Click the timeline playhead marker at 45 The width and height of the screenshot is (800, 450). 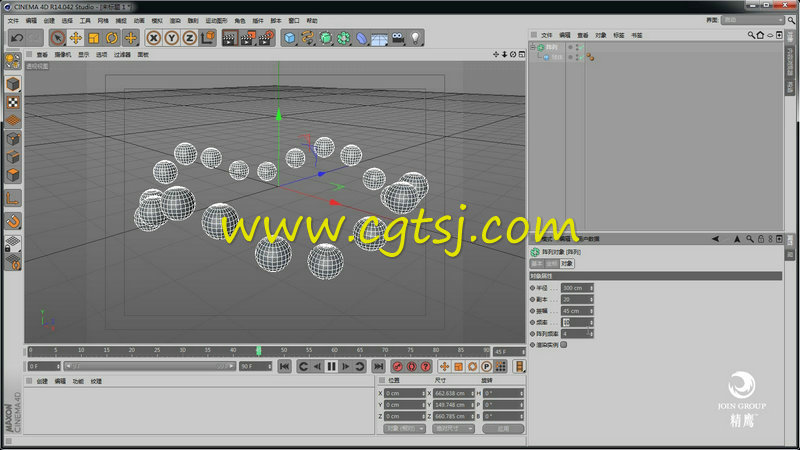[259, 351]
